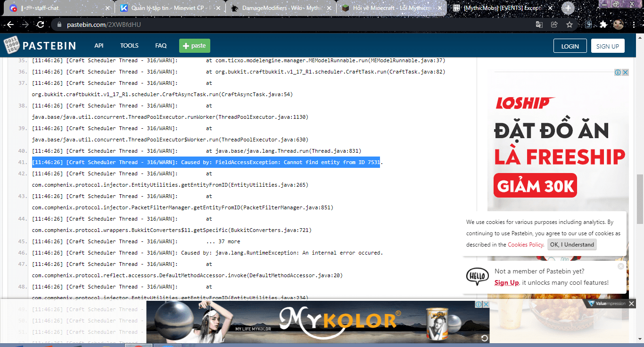Image resolution: width=644 pixels, height=347 pixels.
Task: Accept cookies with OK, I Understand
Action: point(572,245)
